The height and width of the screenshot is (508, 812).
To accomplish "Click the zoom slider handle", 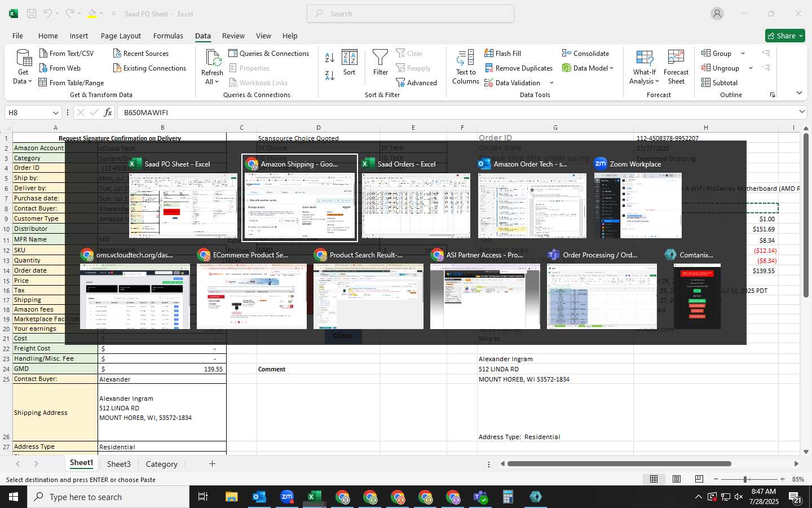I will (x=745, y=479).
